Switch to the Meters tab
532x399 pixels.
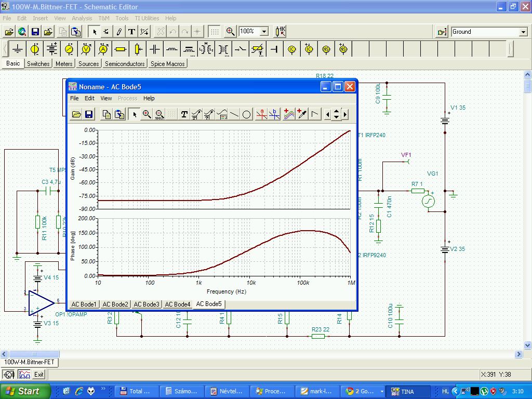click(64, 63)
